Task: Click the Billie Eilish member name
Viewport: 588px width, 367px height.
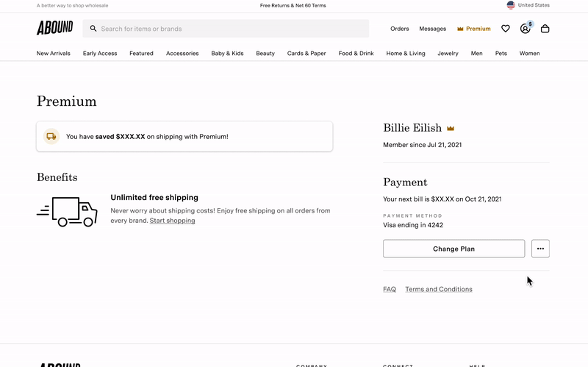Action: [x=412, y=128]
